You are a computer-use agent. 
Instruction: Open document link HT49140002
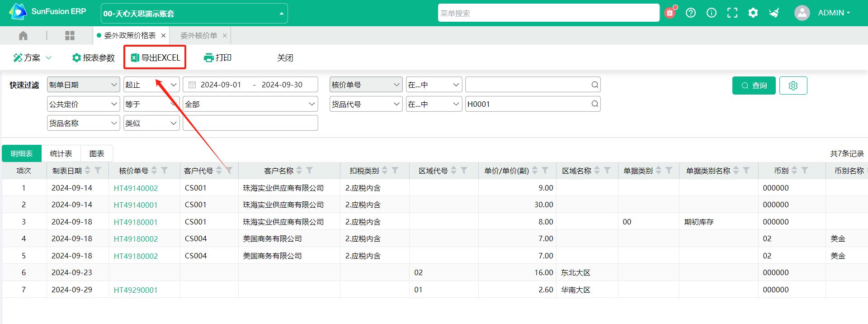(136, 188)
